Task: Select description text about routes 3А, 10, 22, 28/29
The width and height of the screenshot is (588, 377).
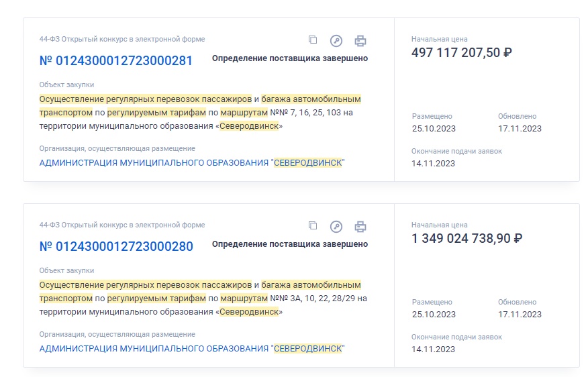Action: point(203,299)
